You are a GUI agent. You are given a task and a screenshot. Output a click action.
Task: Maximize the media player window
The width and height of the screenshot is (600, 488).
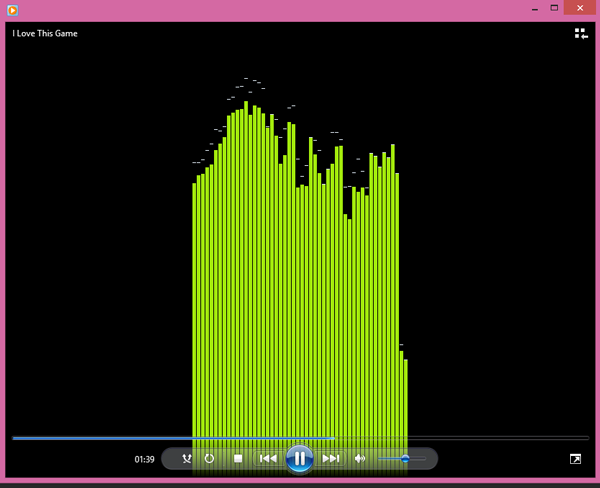coord(554,8)
